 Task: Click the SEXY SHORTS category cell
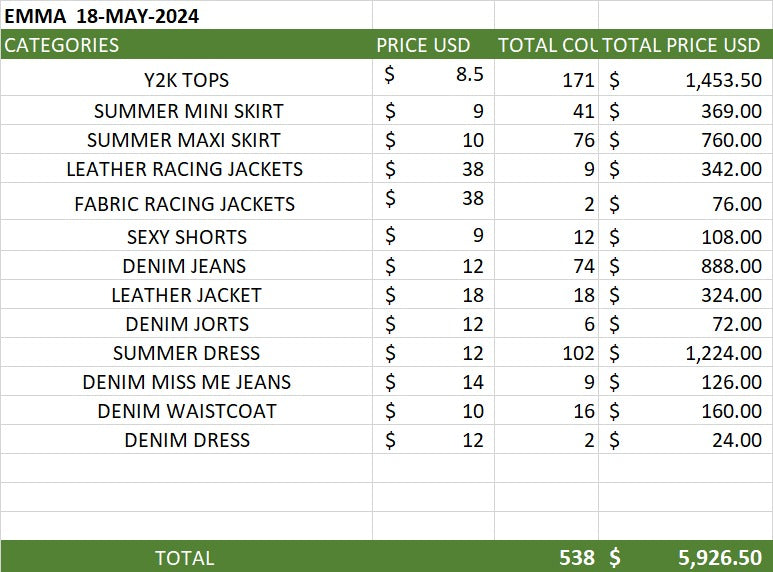pyautogui.click(x=186, y=236)
